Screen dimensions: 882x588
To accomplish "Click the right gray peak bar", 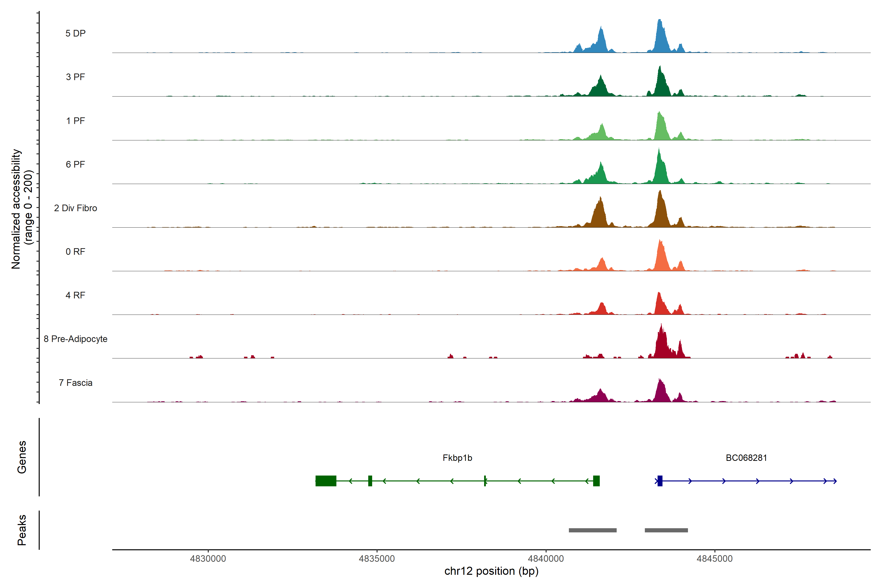I will click(x=666, y=530).
